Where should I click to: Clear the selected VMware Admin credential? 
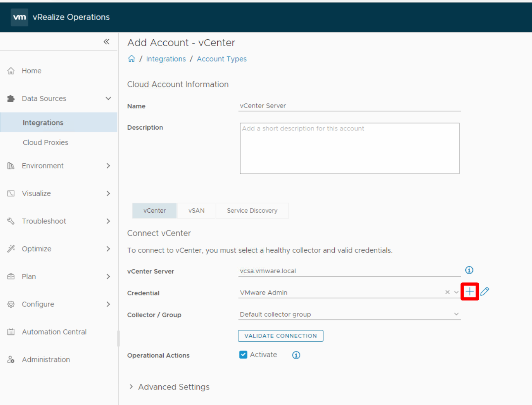pos(447,292)
